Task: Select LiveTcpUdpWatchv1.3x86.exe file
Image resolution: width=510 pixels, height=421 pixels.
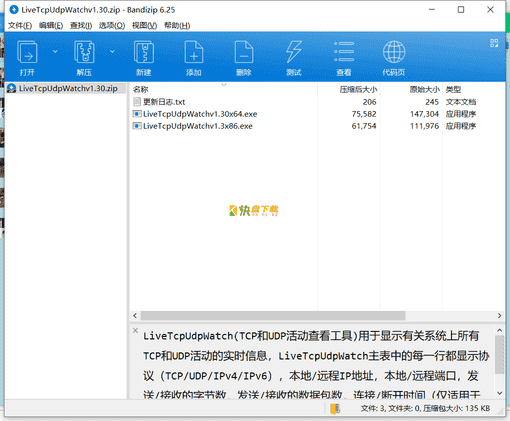Action: coord(198,126)
